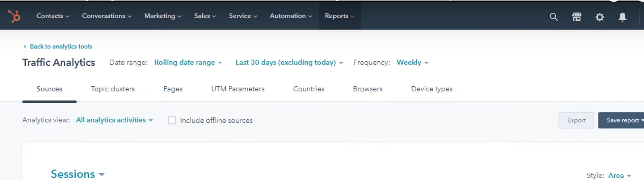Switch to the Countries tab
The height and width of the screenshot is (180, 644).
tap(309, 89)
